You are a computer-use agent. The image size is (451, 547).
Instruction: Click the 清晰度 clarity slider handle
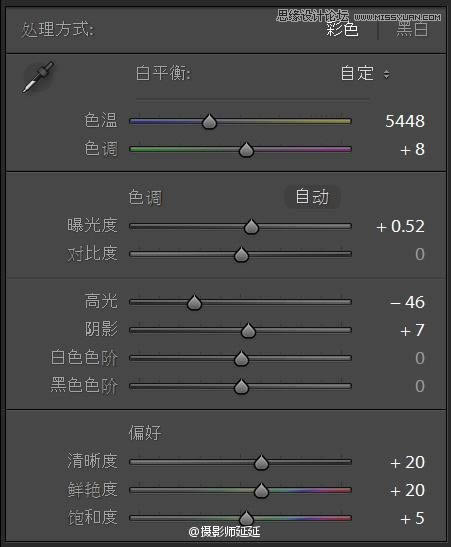pos(261,462)
